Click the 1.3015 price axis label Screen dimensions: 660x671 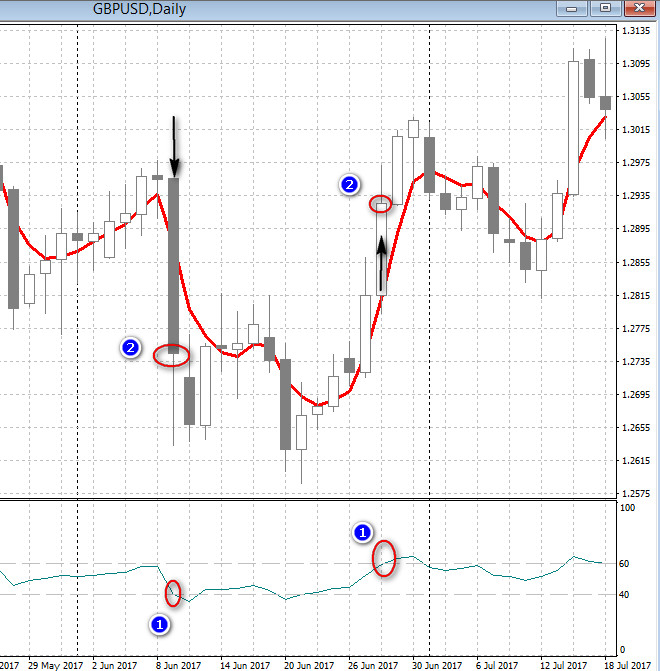click(636, 130)
